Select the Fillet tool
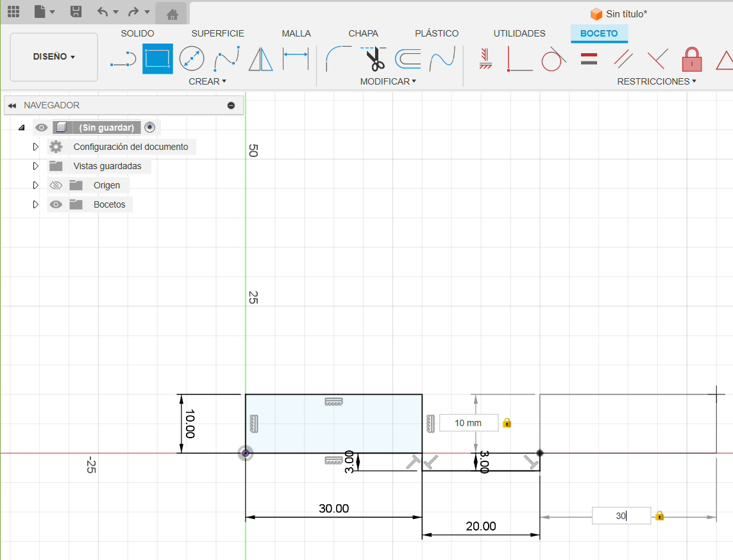733x560 pixels. coord(338,59)
